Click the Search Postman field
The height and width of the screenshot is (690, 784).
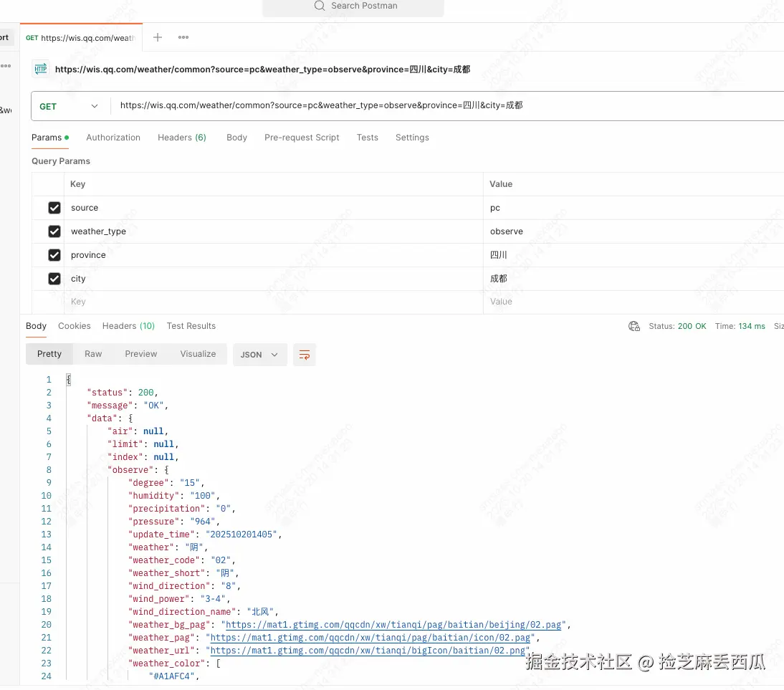click(353, 7)
